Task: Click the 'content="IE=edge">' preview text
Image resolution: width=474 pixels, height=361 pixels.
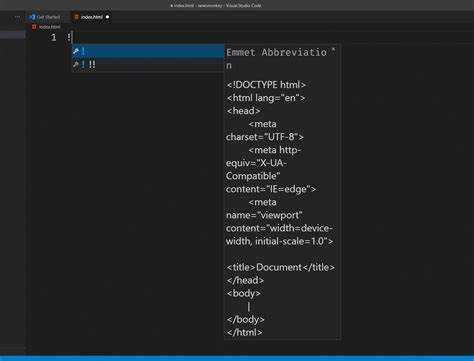Action: coord(271,189)
